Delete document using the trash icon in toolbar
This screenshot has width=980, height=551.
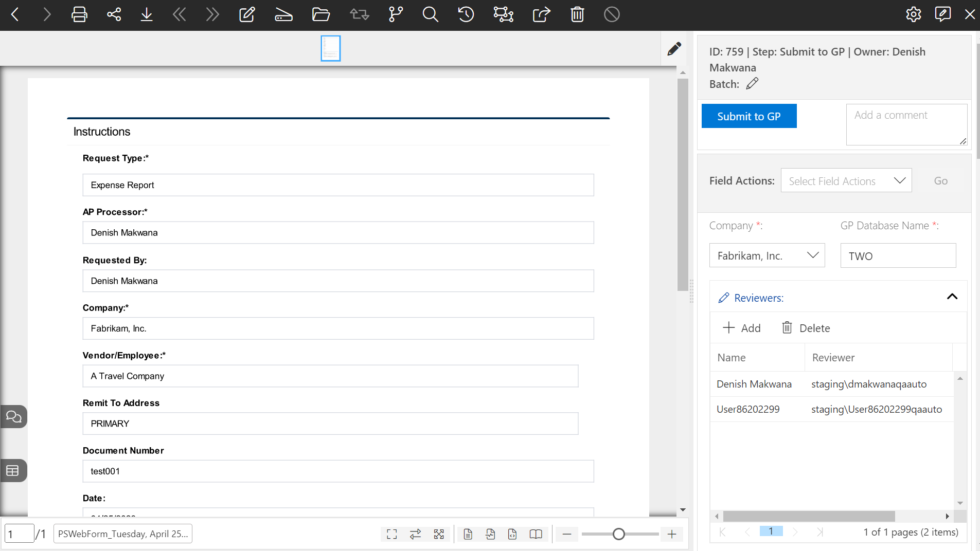point(577,14)
